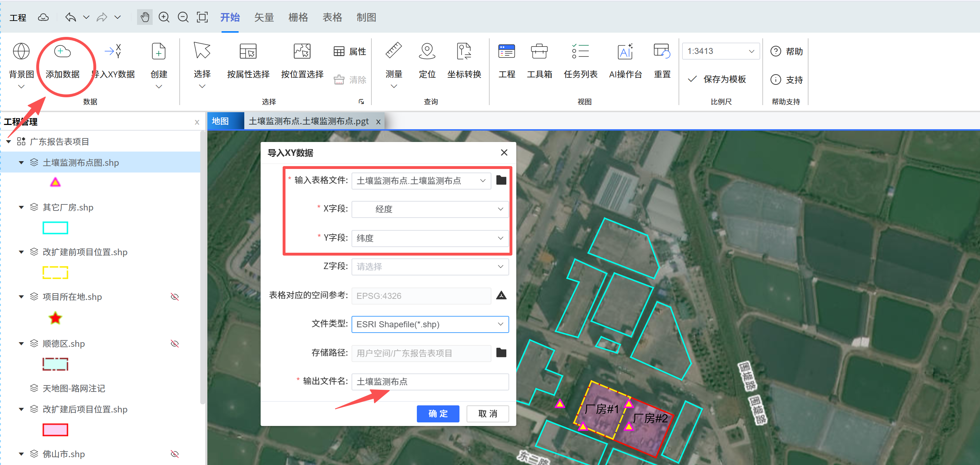The height and width of the screenshot is (465, 980).
Task: Switch to the 地图 view tab
Action: point(220,121)
